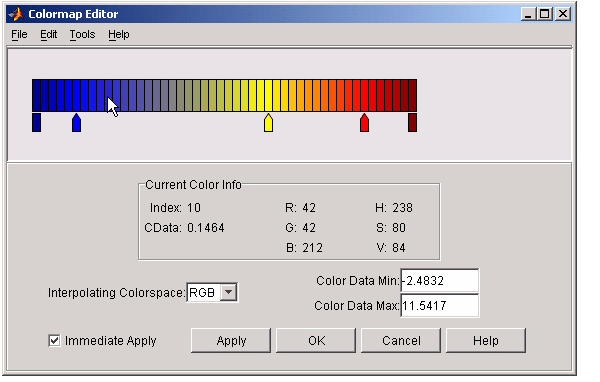
Task: Click the Current Color Info label
Action: tap(193, 185)
